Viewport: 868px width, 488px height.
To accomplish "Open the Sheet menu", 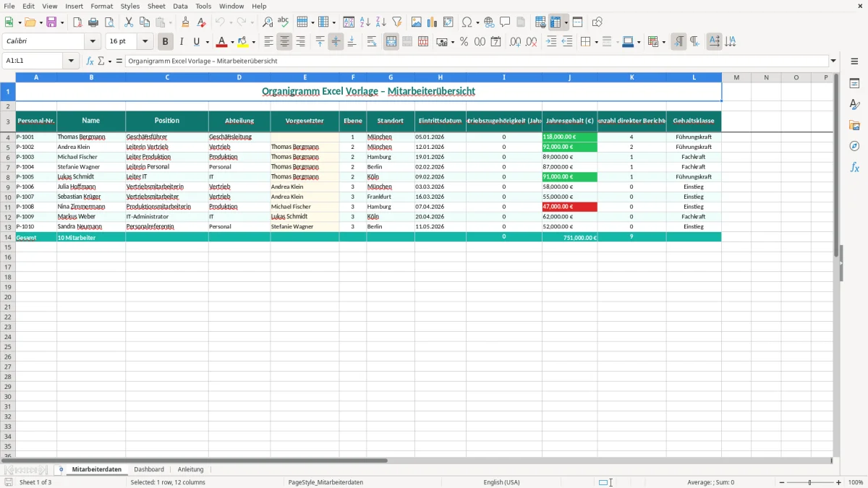I will click(156, 6).
